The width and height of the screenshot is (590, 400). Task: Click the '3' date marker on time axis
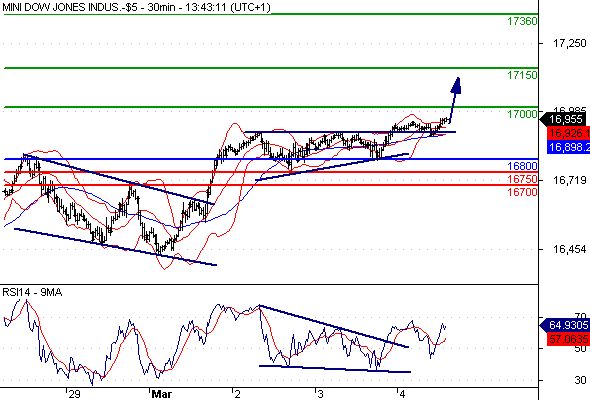(320, 394)
